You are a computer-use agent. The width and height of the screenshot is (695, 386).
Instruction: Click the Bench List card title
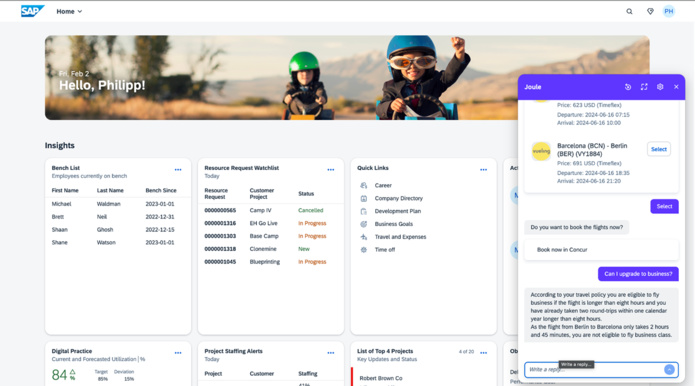(66, 168)
